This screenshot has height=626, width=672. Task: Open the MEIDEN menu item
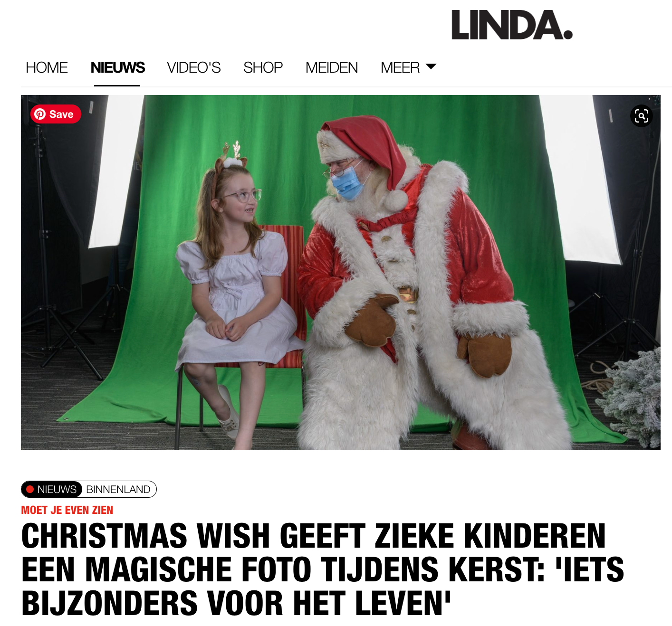[331, 67]
